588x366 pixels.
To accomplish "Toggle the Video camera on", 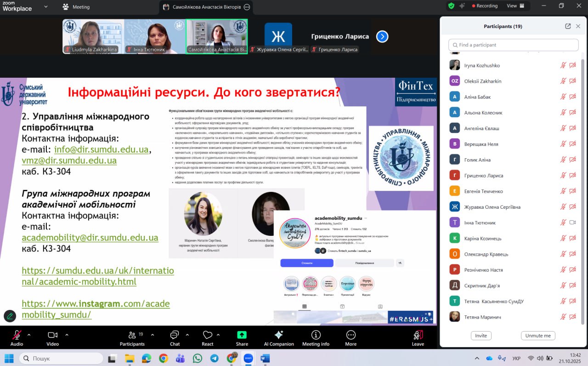I will pos(52,335).
